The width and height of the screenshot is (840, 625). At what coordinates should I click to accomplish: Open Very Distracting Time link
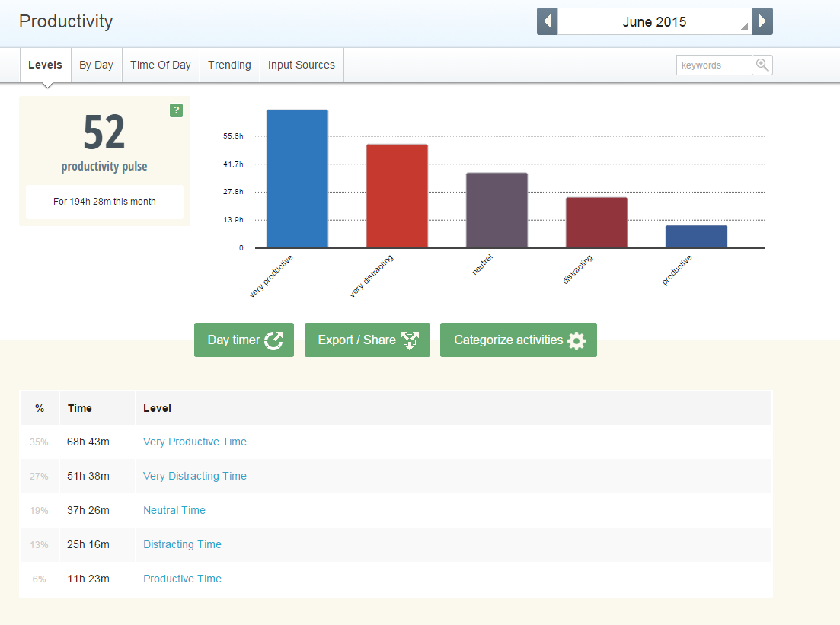[x=194, y=476]
